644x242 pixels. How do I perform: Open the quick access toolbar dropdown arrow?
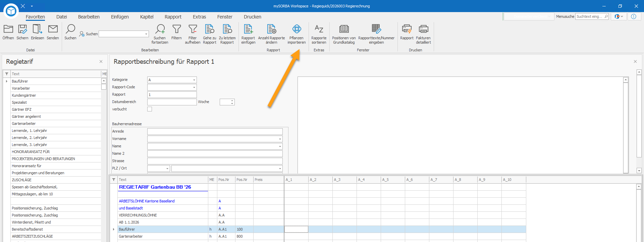point(32,6)
